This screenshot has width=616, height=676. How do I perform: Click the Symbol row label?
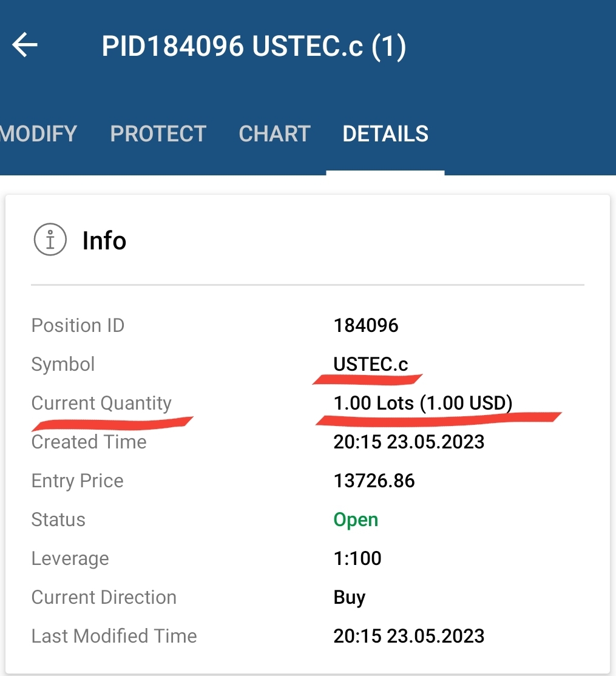tap(63, 365)
